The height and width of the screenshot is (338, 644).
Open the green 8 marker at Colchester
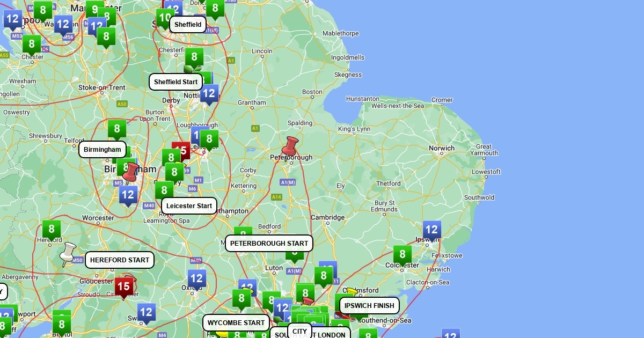[402, 254]
